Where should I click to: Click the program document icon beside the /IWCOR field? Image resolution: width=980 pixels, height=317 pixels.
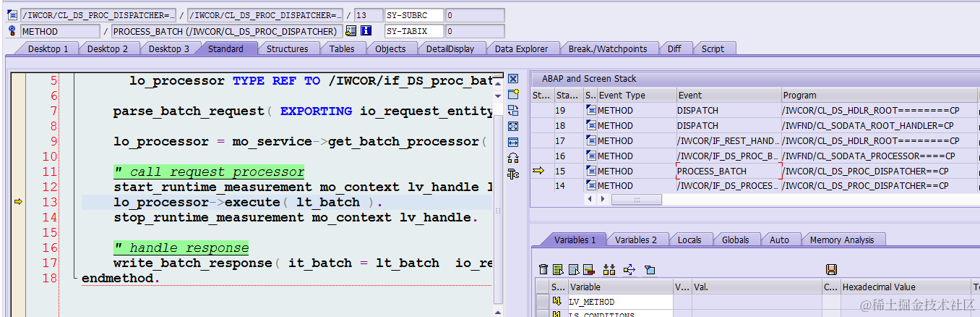click(12, 15)
